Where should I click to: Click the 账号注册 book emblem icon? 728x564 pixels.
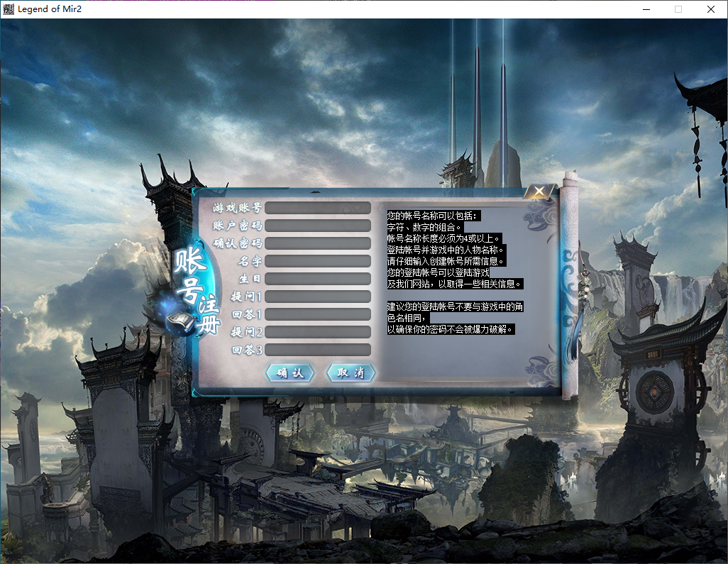180,320
